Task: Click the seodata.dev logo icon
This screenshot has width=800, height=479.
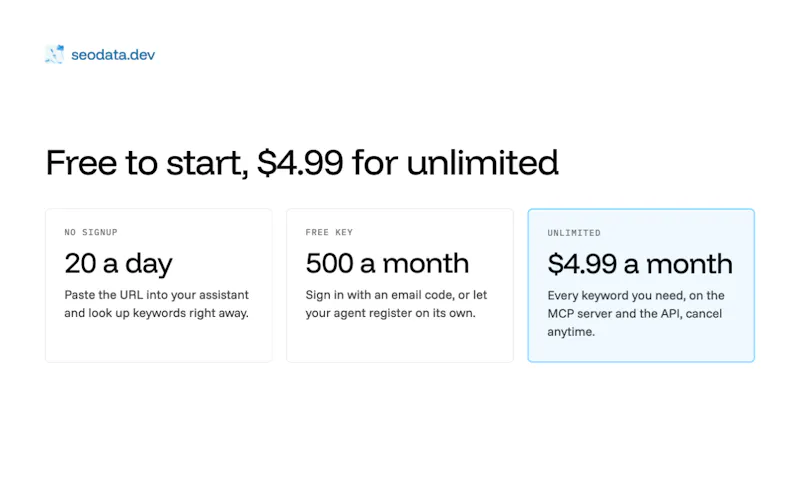Action: [x=55, y=54]
